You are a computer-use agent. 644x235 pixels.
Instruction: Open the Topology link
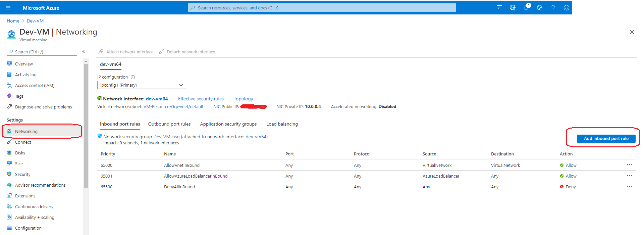click(x=244, y=99)
